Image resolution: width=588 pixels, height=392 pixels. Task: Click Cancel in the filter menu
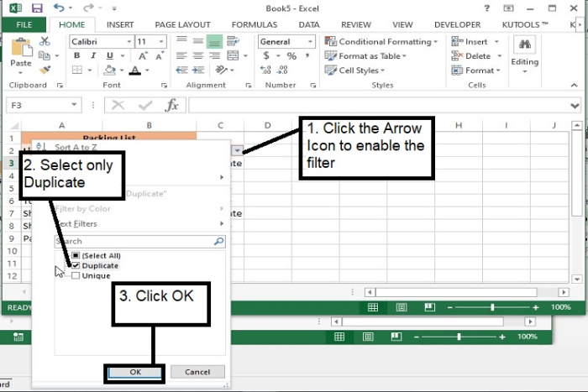[197, 372]
